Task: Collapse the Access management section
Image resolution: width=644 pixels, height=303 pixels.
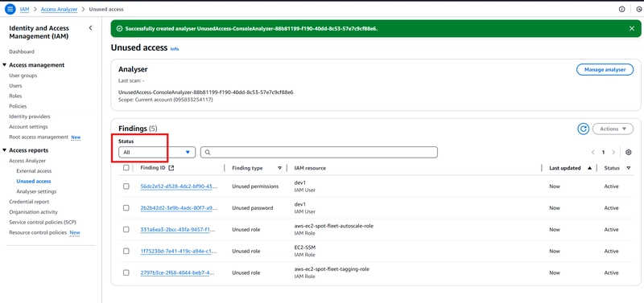Action: point(5,65)
